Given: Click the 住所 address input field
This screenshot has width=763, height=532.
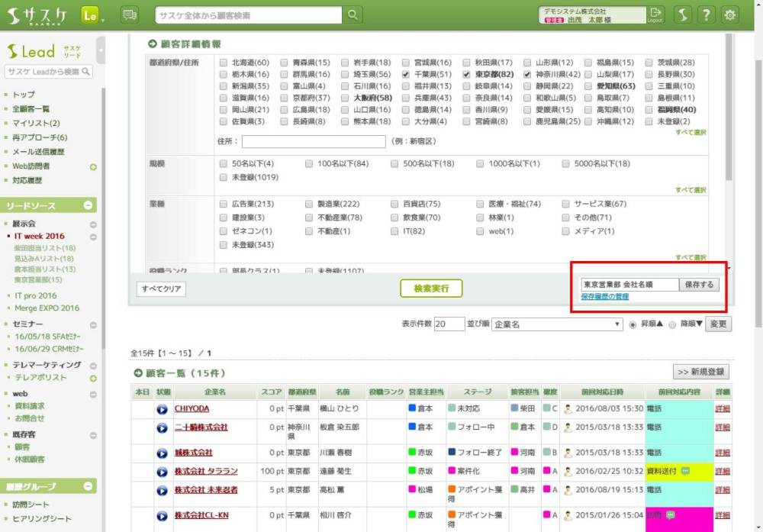Looking at the screenshot, I should [314, 141].
